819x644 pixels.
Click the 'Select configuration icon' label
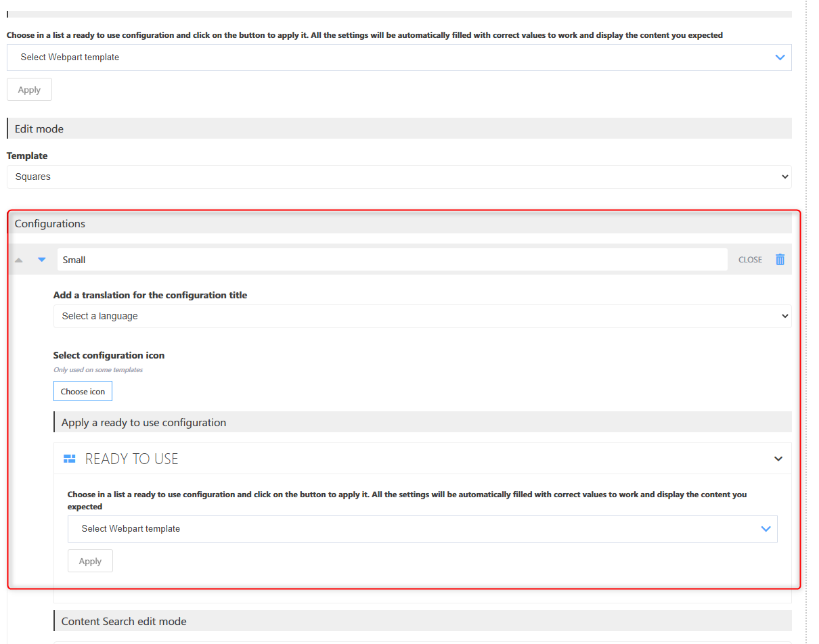point(109,355)
